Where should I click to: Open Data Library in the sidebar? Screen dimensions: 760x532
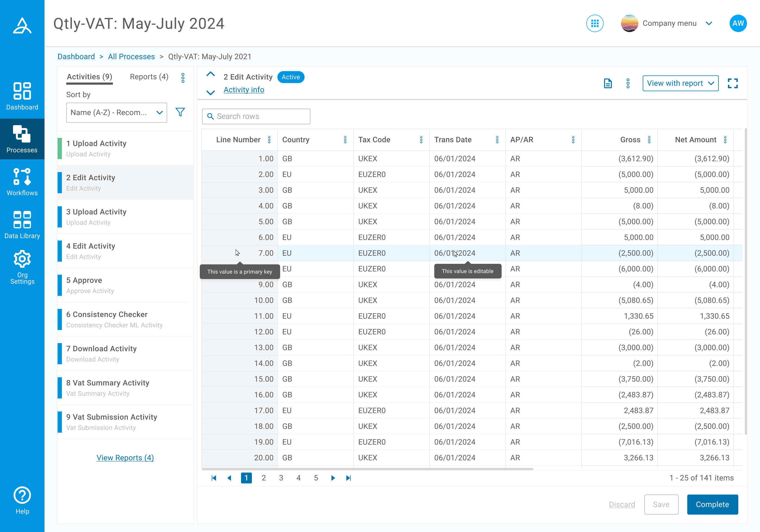click(22, 225)
